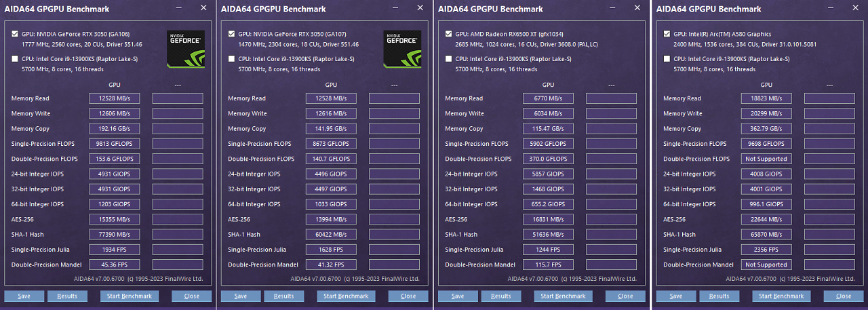This screenshot has width=868, height=310.
Task: Open Results in the GA107 window
Action: point(284,296)
